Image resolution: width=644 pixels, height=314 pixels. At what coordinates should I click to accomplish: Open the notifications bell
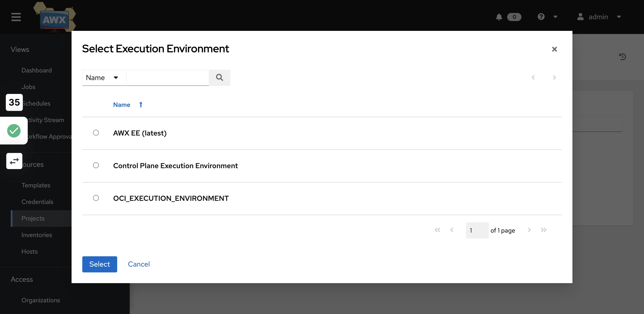(x=499, y=17)
